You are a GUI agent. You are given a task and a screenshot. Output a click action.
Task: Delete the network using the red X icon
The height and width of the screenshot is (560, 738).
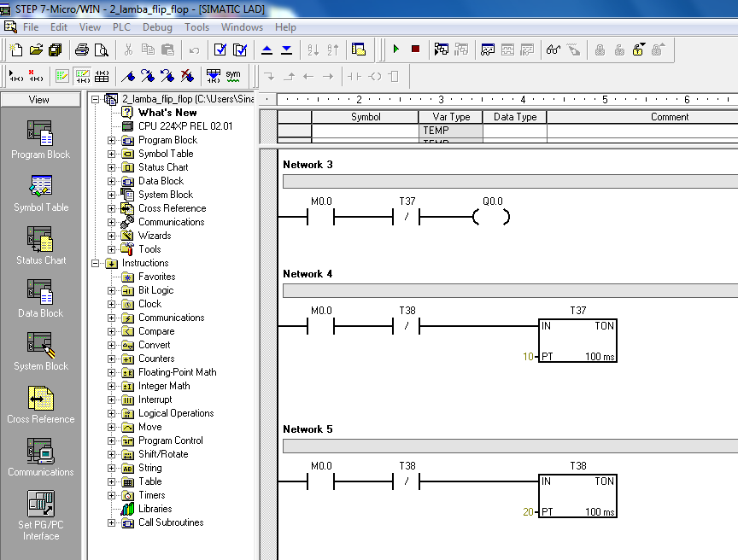click(x=36, y=76)
